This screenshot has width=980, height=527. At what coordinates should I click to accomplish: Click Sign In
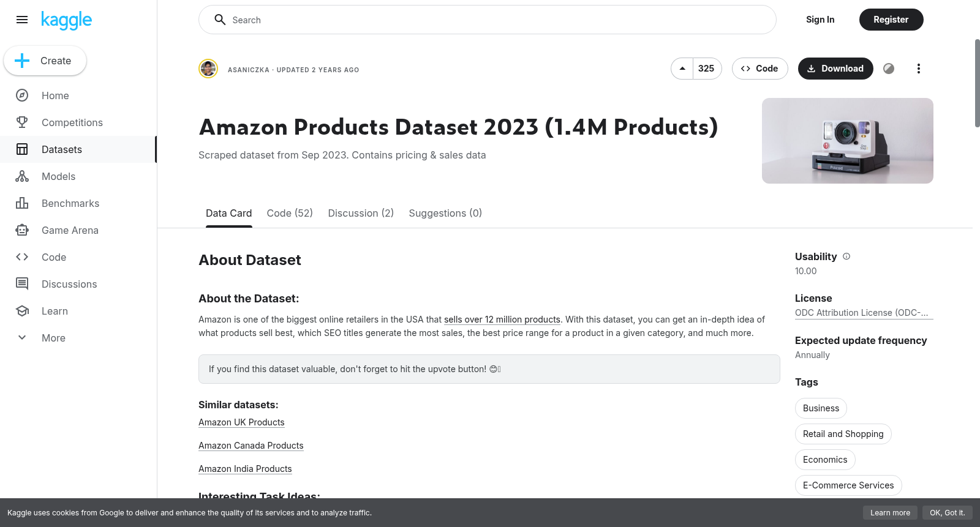coord(820,20)
